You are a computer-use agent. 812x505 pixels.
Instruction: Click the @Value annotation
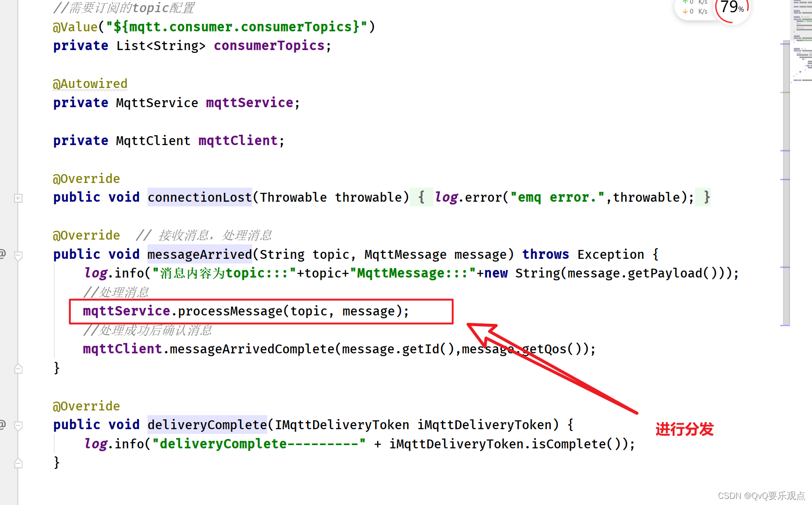coord(75,27)
